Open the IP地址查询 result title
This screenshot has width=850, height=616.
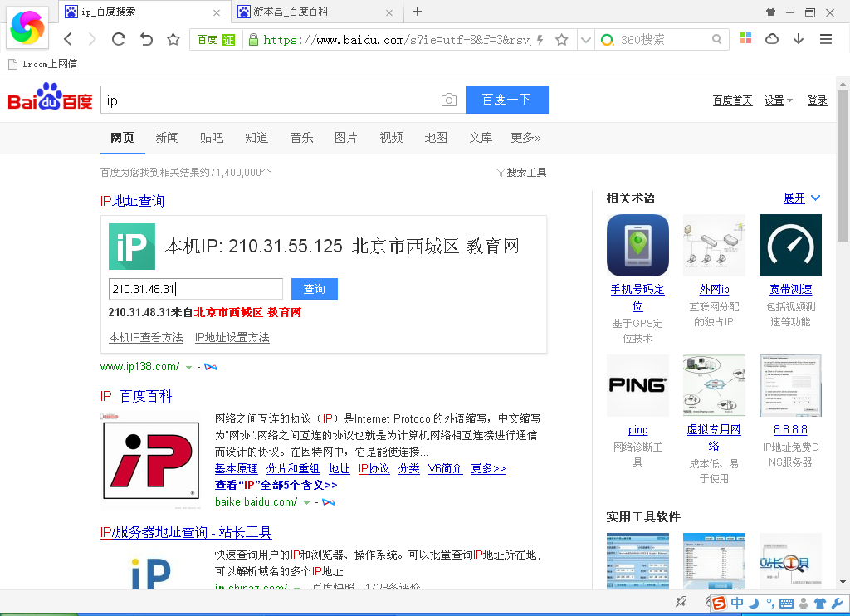click(132, 201)
